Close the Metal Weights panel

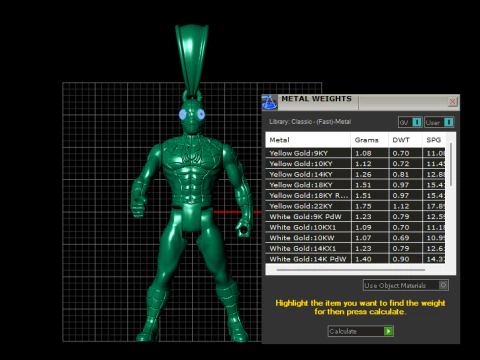click(x=452, y=102)
